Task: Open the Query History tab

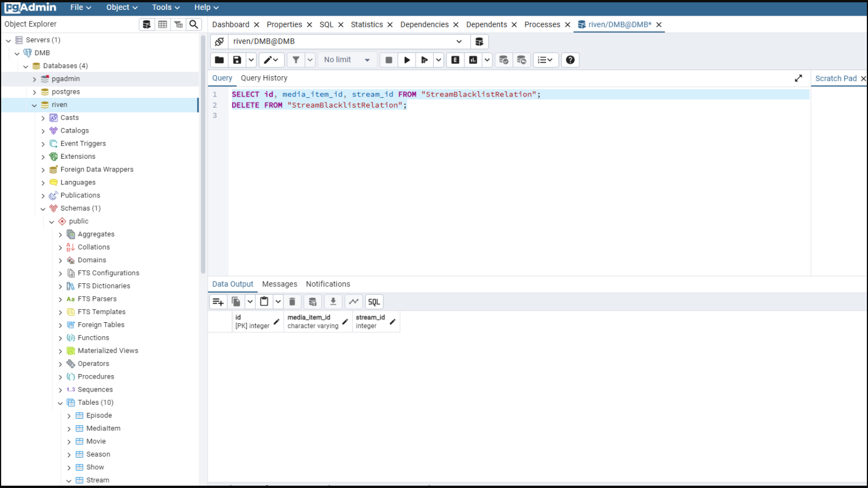Action: [x=264, y=78]
